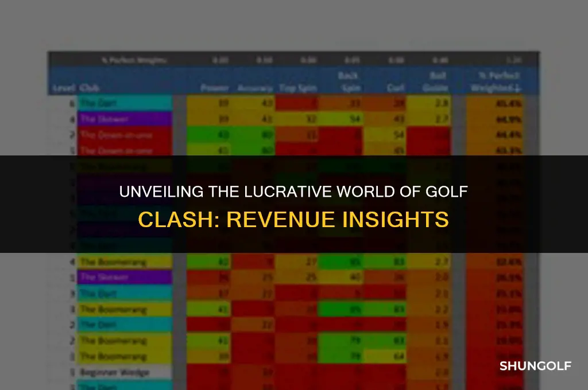Viewport: 588px width, 390px height.
Task: Sort by % Perfect Weighted column header
Action: click(x=496, y=81)
